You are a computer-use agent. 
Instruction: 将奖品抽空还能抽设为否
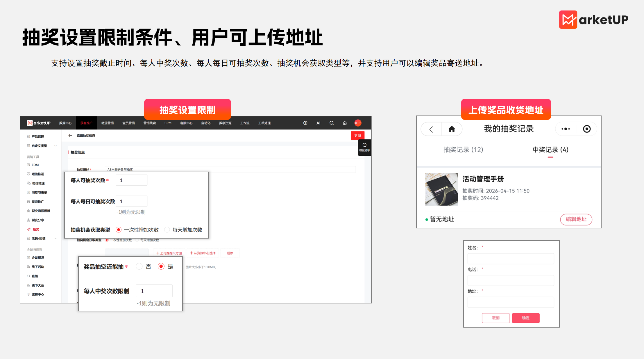point(139,266)
